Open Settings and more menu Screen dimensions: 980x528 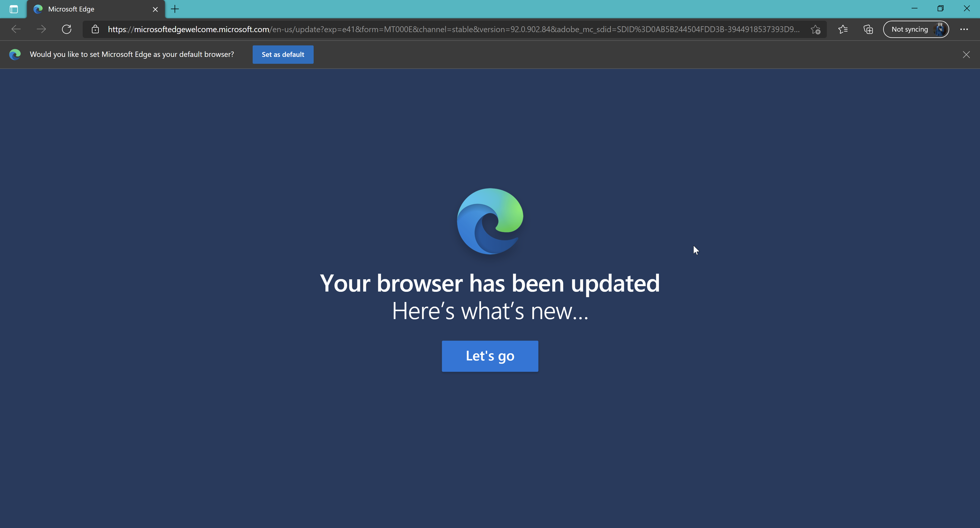coord(964,29)
